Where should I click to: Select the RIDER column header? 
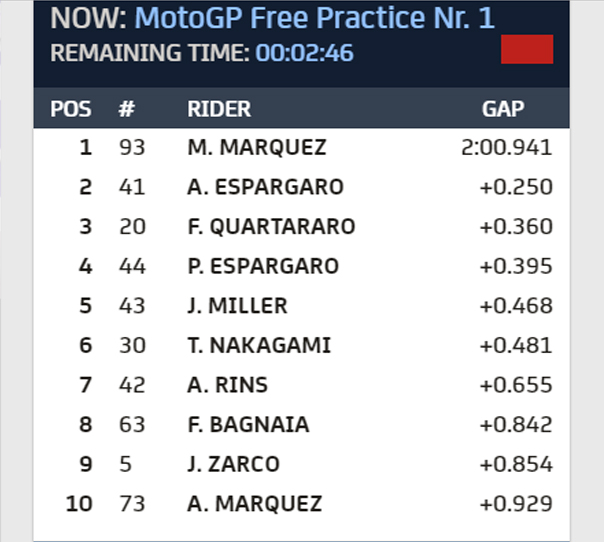(219, 109)
